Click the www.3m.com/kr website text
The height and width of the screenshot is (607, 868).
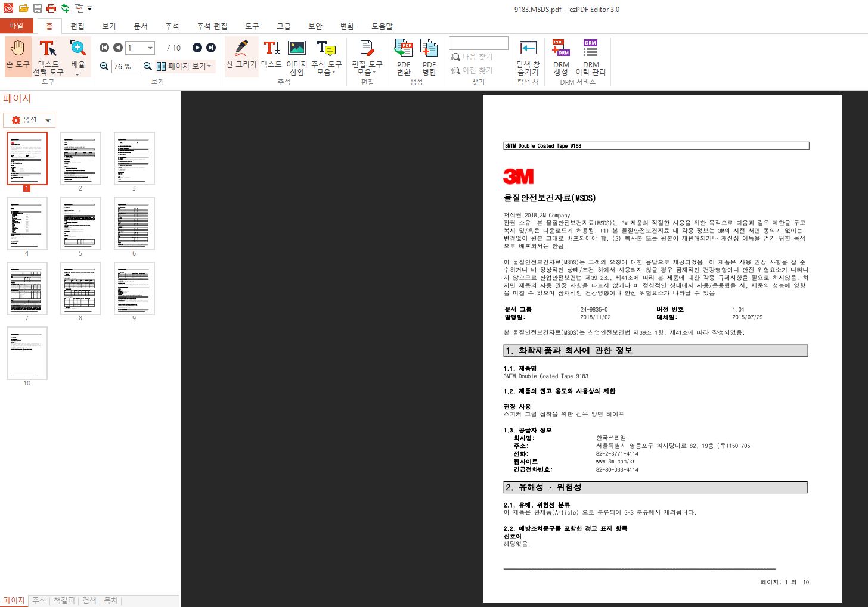615,462
